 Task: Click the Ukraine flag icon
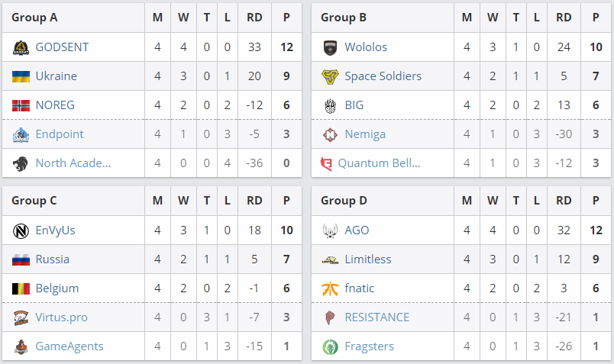tap(21, 76)
